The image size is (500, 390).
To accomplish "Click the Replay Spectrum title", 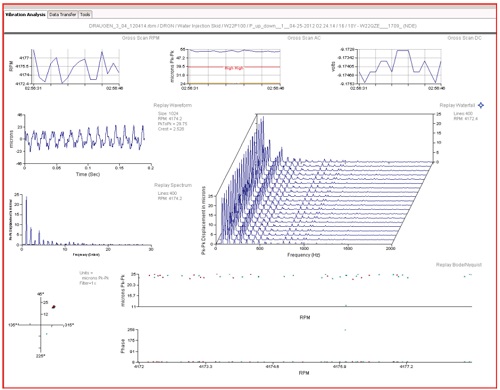I will (x=173, y=185).
